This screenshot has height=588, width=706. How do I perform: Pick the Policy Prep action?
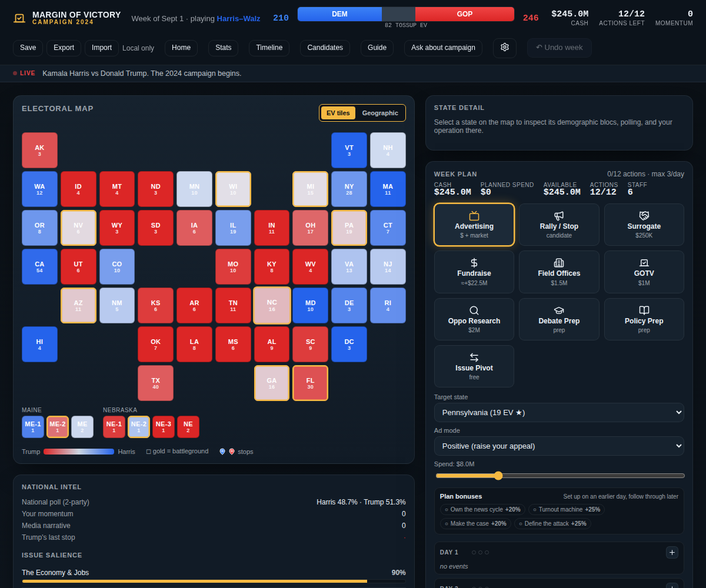644,319
